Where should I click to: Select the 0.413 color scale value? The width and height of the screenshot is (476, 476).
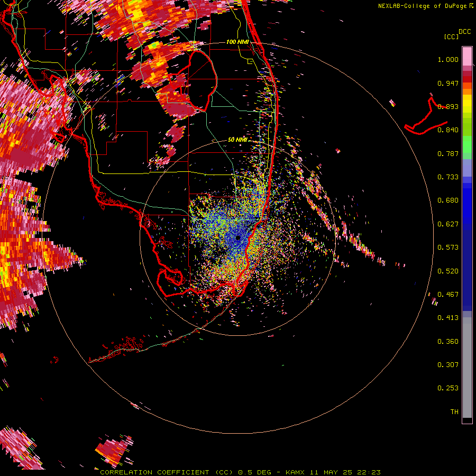click(448, 318)
